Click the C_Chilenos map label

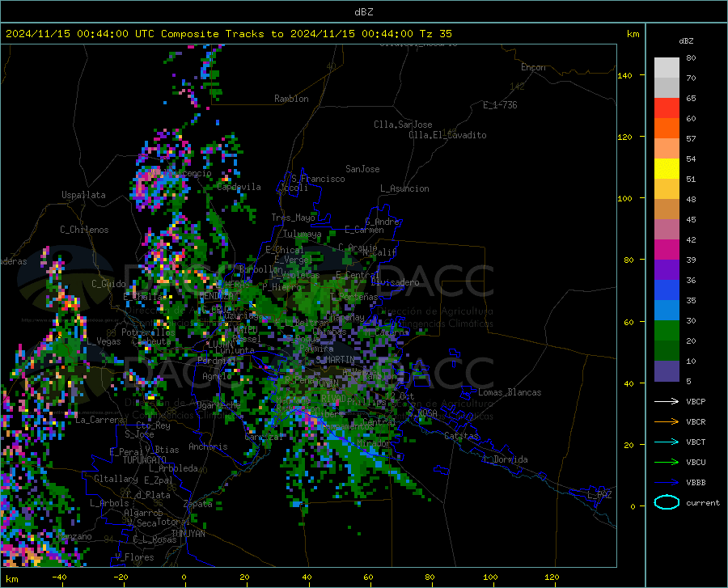84,230
